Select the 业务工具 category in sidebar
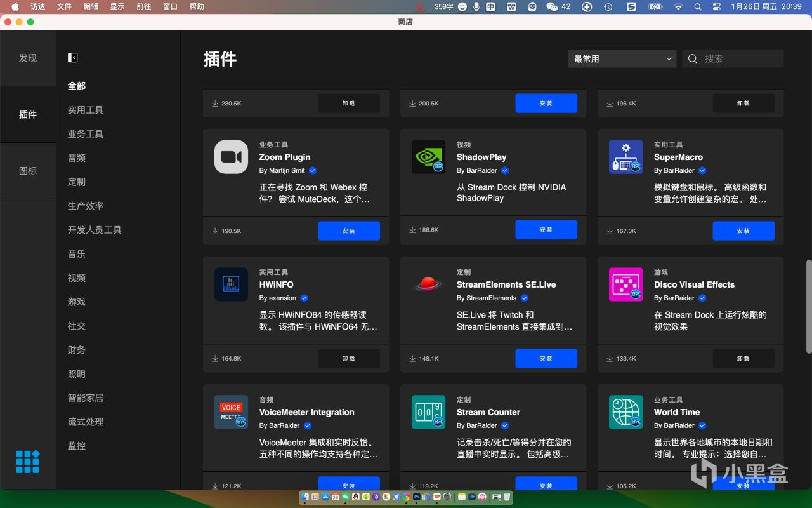The height and width of the screenshot is (508, 812). click(86, 134)
